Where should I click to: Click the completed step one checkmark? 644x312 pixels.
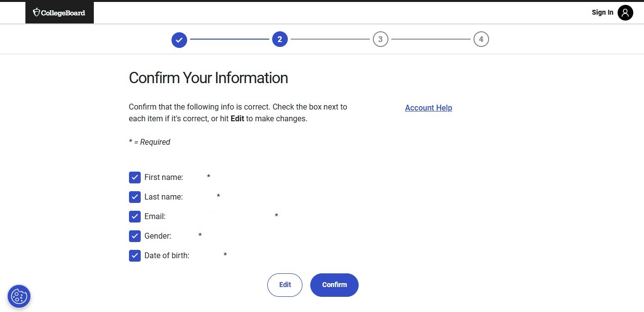(x=179, y=40)
